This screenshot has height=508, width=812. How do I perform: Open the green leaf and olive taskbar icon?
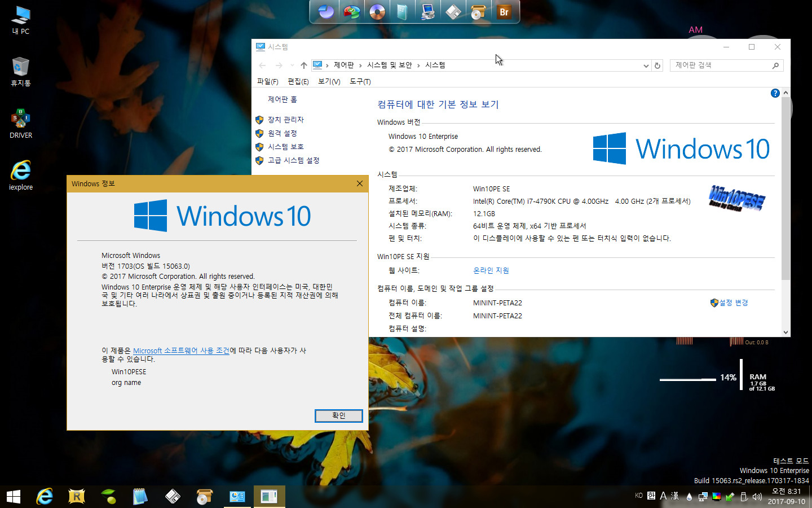click(109, 497)
